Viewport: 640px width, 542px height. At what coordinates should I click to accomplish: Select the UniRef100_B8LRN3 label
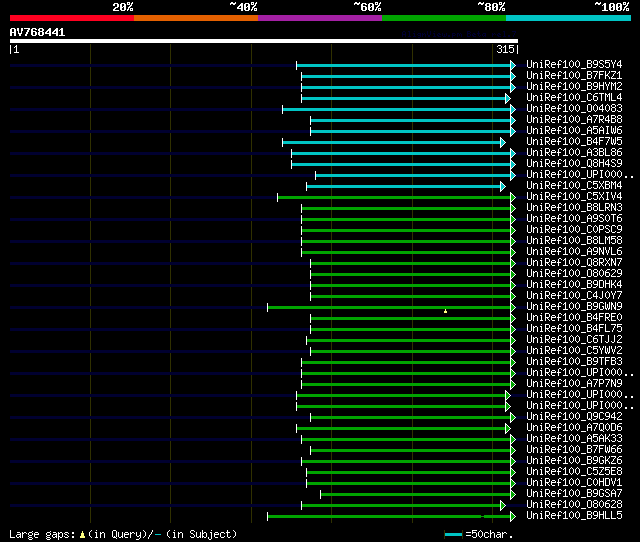(x=574, y=208)
